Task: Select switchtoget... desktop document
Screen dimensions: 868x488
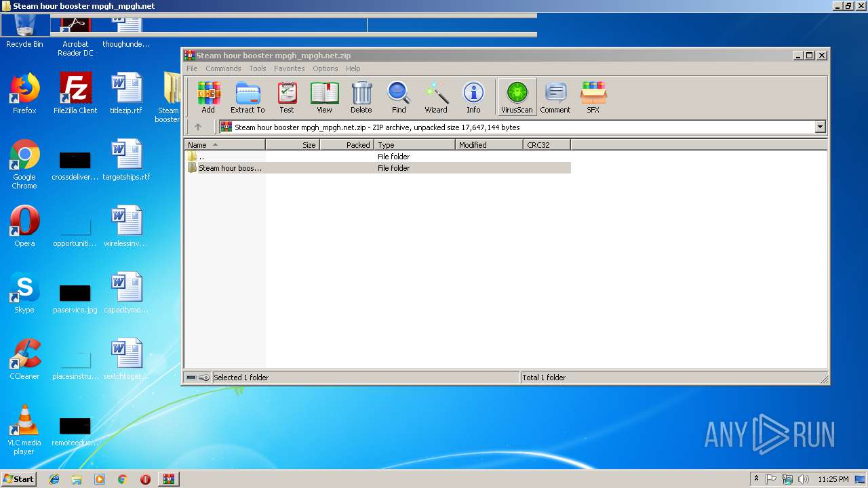Action: (x=126, y=359)
